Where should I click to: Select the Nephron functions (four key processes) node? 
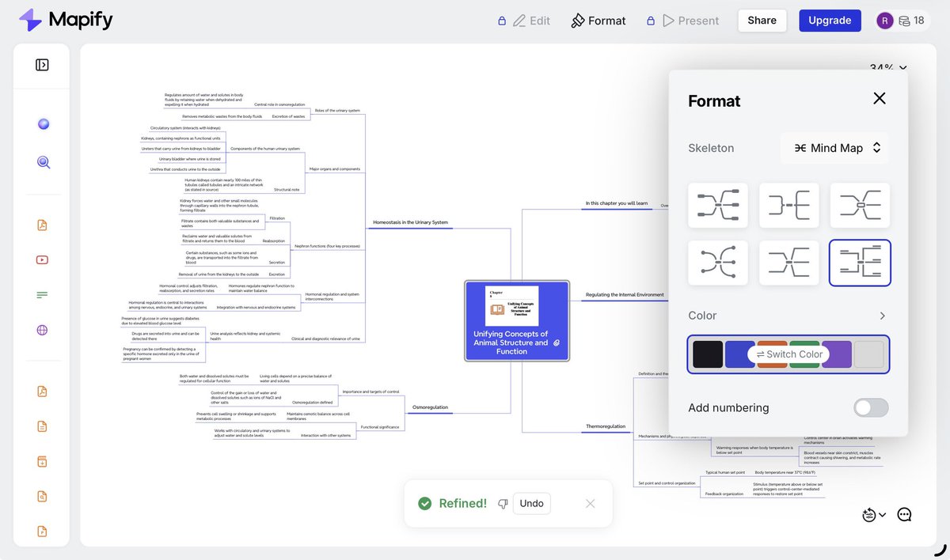(327, 246)
